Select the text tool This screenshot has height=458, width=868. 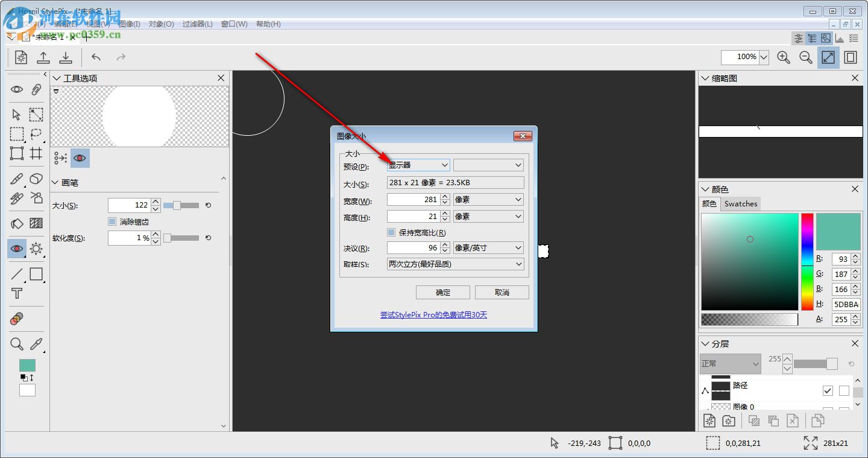click(x=16, y=294)
